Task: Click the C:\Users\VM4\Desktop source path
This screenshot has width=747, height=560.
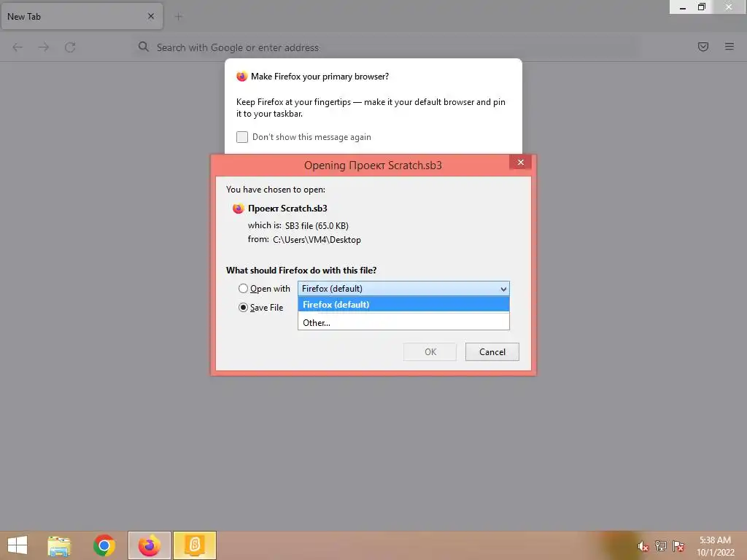Action: coord(317,240)
